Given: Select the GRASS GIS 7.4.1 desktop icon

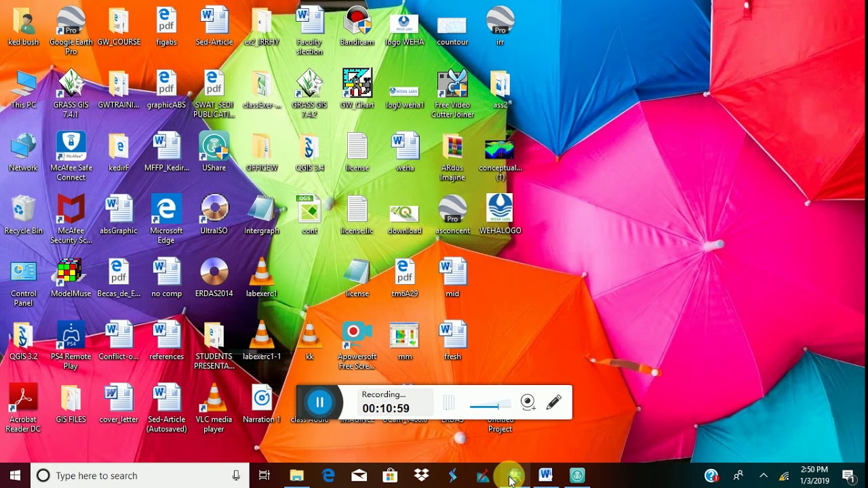Looking at the screenshot, I should [71, 94].
